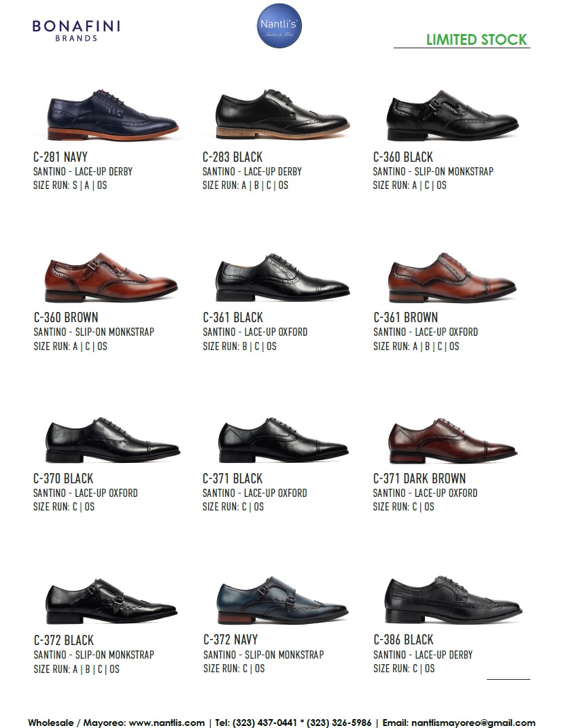Open the C-360 Black monkstrap shoe image

[x=452, y=116]
